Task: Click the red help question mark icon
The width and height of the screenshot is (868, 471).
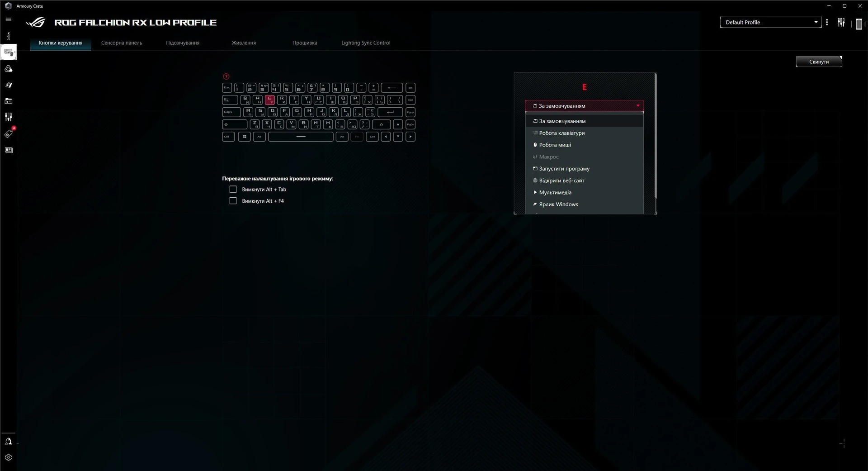Action: (x=226, y=76)
